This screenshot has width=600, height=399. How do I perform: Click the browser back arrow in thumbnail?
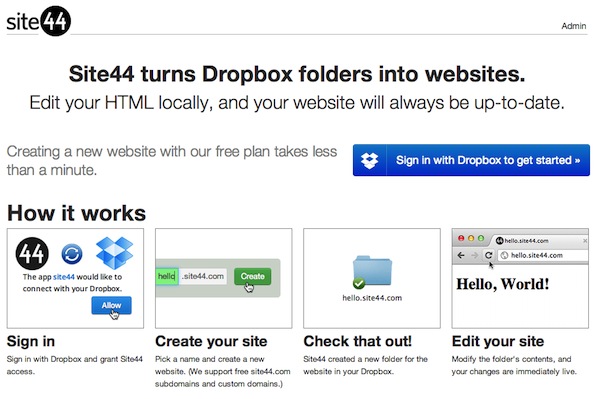tap(461, 255)
